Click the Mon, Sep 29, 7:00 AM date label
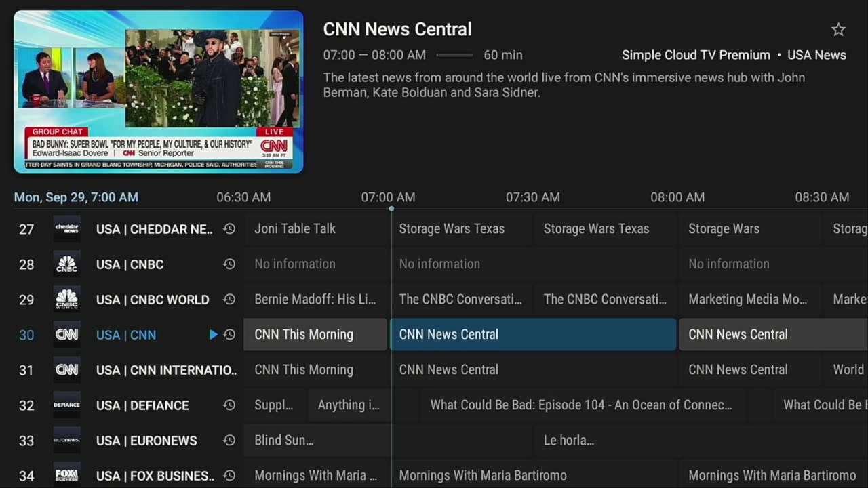Image resolution: width=868 pixels, height=488 pixels. [76, 197]
